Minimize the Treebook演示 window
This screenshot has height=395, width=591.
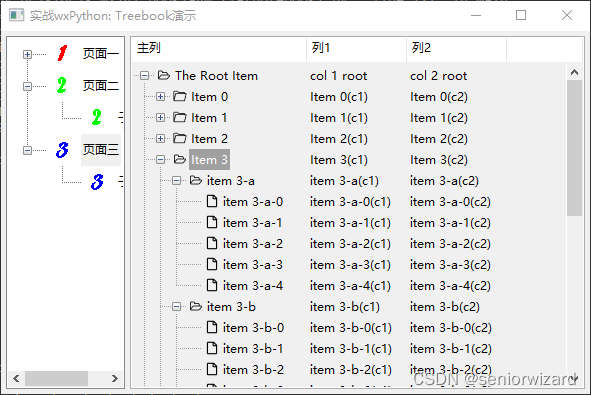(476, 15)
